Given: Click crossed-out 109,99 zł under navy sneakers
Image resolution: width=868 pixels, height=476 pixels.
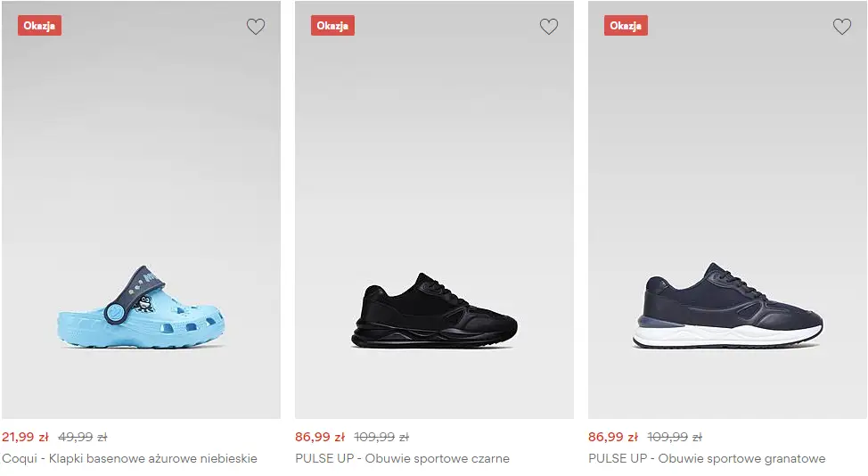Looking at the screenshot, I should [675, 437].
